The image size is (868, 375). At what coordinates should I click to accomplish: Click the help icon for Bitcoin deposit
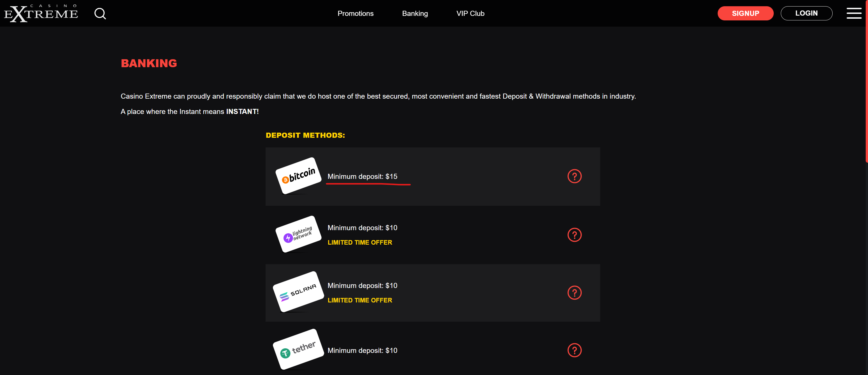tap(574, 176)
